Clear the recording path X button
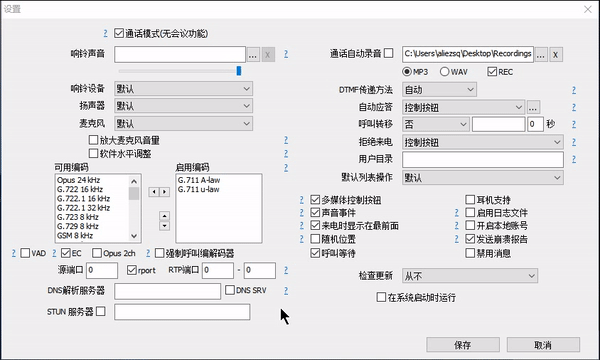The image size is (600, 360). point(556,55)
